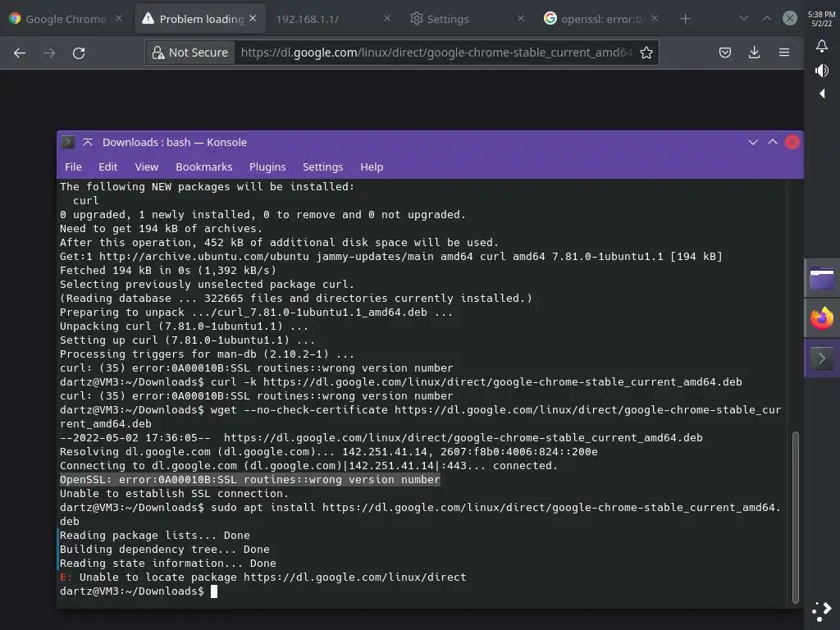Viewport: 840px width, 630px height.
Task: Close the Firefox browser window
Action: [x=790, y=18]
